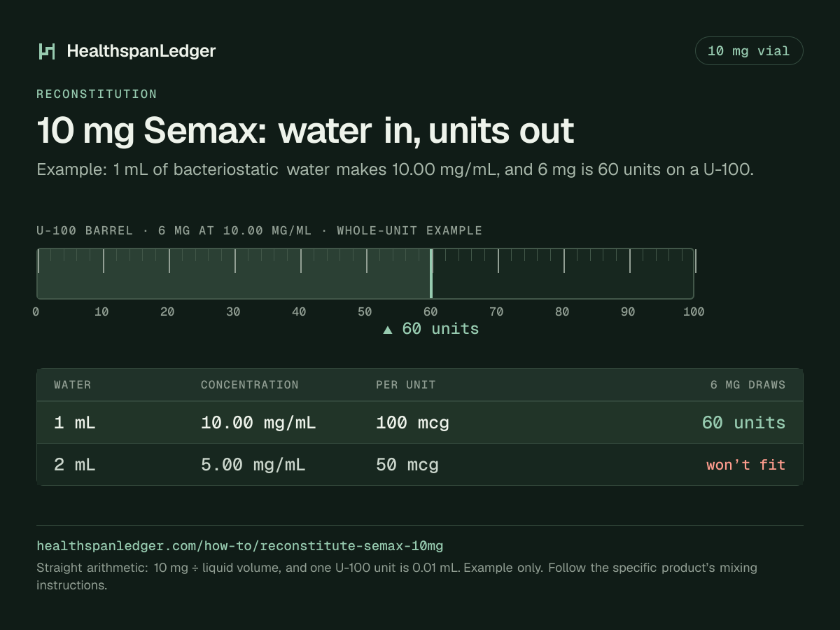Screen dimensions: 840x630
Task: Click the HealthspanLedger logo icon
Action: [47, 51]
